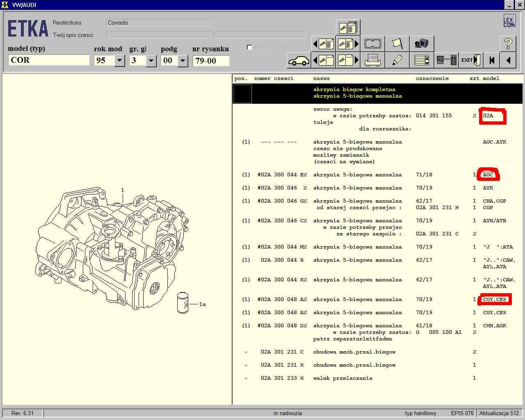
Task: Click the data transfer icon beside EXIT
Action: 446,60
